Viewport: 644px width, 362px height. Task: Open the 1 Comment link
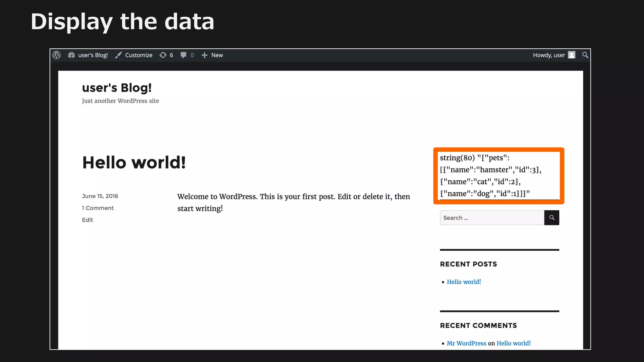98,208
